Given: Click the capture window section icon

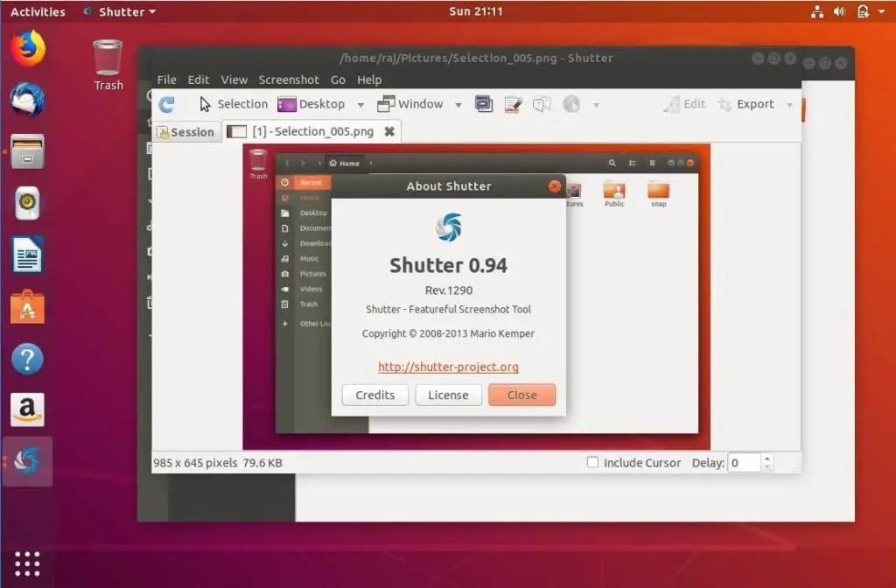Looking at the screenshot, I should pos(483,104).
